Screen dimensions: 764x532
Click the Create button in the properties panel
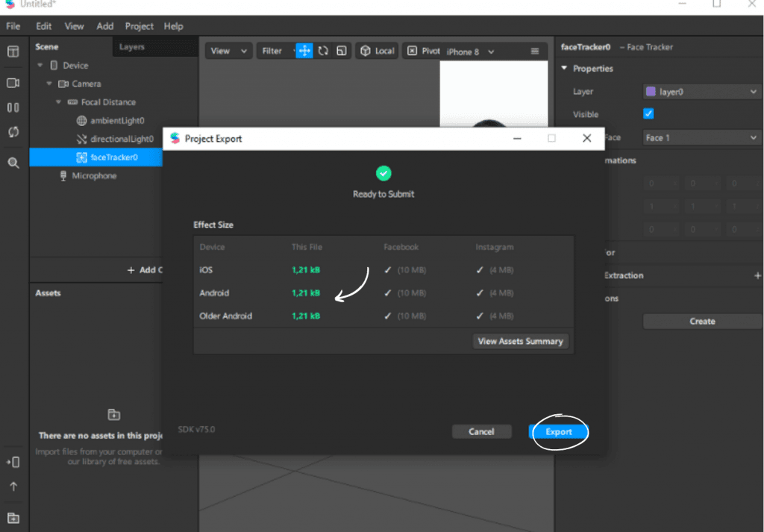point(702,321)
